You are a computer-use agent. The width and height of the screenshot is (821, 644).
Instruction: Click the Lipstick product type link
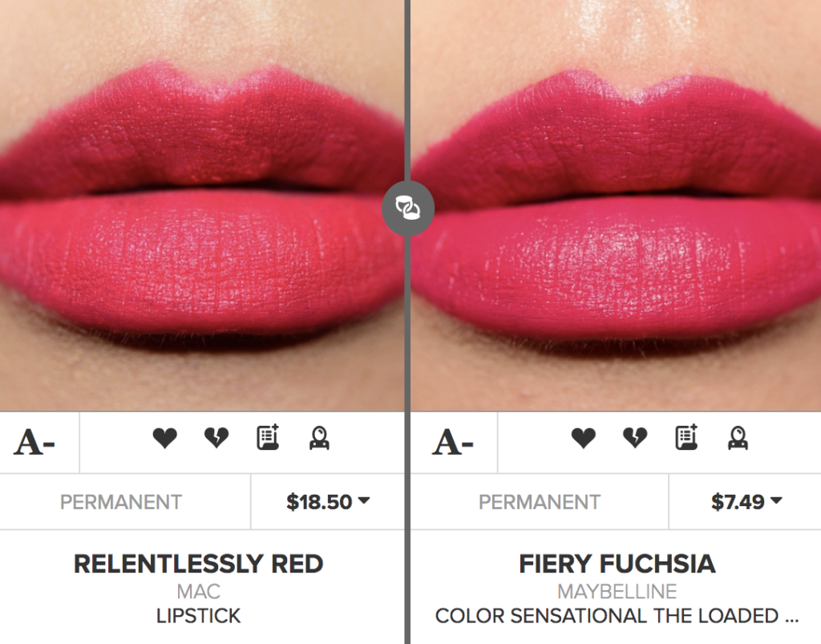(198, 616)
